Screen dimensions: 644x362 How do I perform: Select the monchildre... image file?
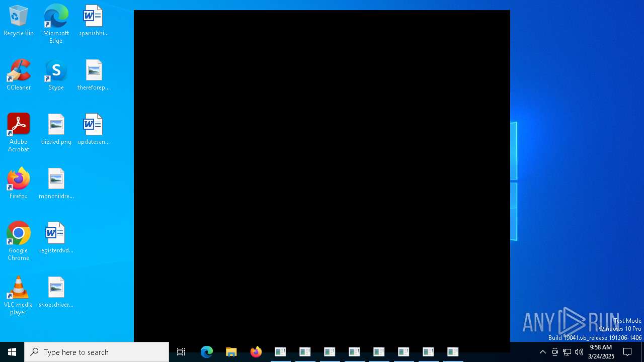coord(56,184)
